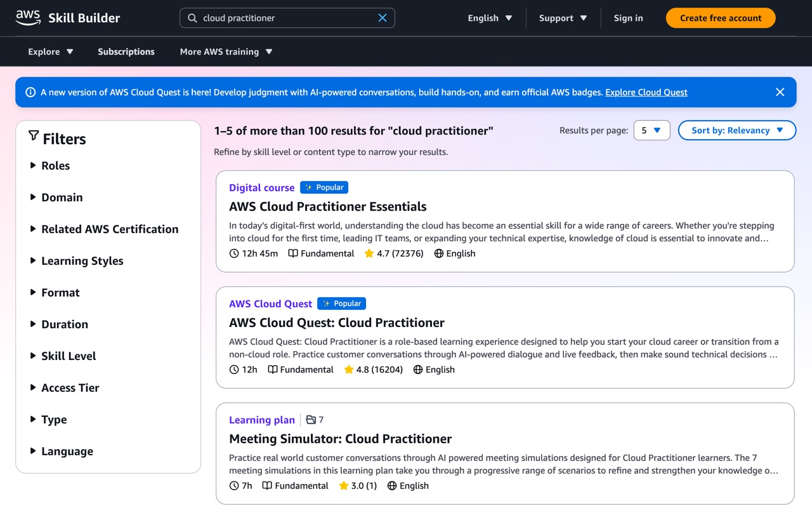The image size is (812, 508).
Task: Click the Popular badge on AWS Cloud Quest card
Action: [341, 304]
